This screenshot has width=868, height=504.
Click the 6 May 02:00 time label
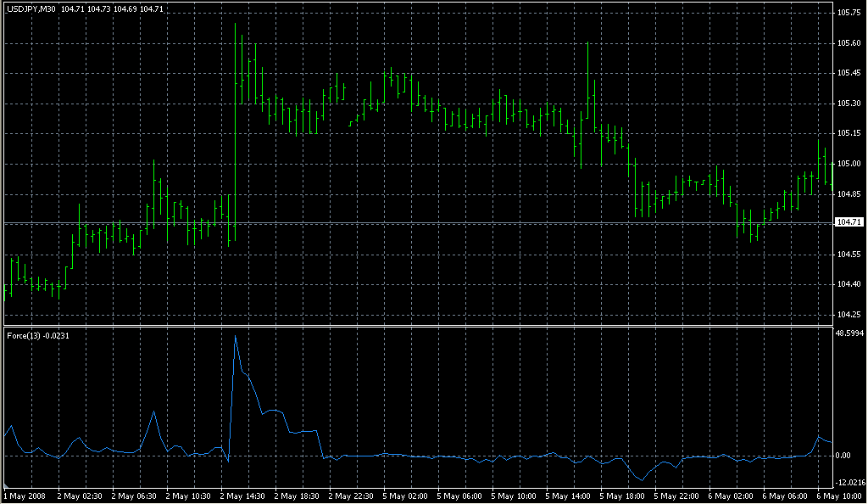point(731,496)
